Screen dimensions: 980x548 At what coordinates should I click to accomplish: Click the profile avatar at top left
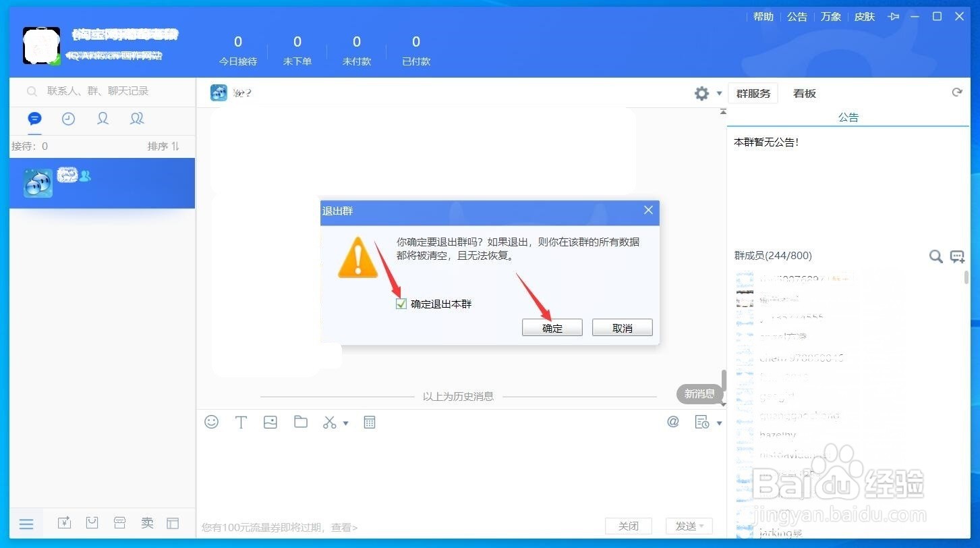pos(42,46)
